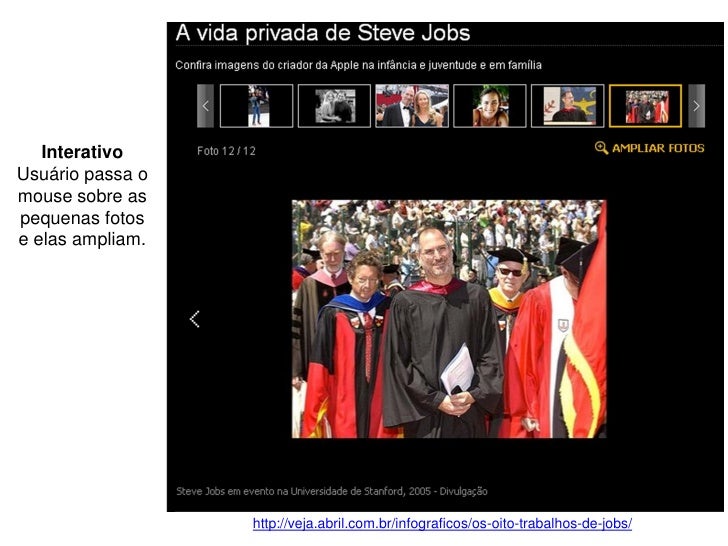Click the bold Interativo heading
The width and height of the screenshot is (728, 546).
(82, 152)
